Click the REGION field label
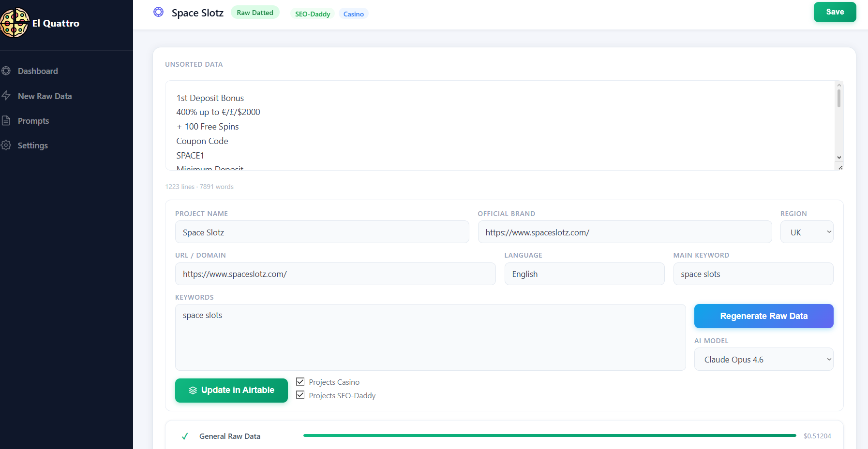 (793, 214)
